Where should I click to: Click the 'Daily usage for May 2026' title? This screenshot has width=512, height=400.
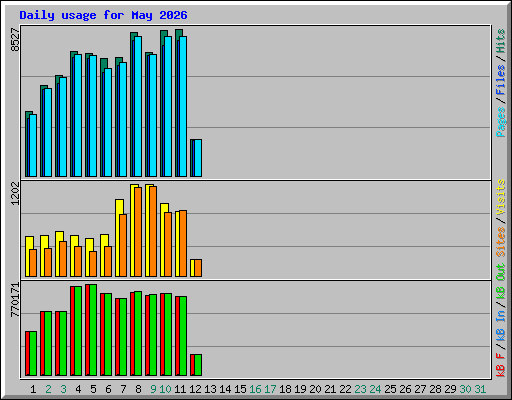pos(103,15)
